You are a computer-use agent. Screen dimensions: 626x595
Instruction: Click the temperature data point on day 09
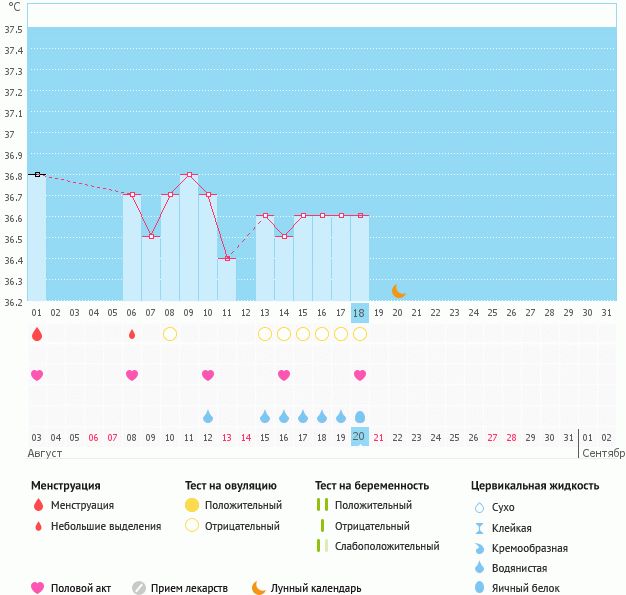tap(189, 175)
